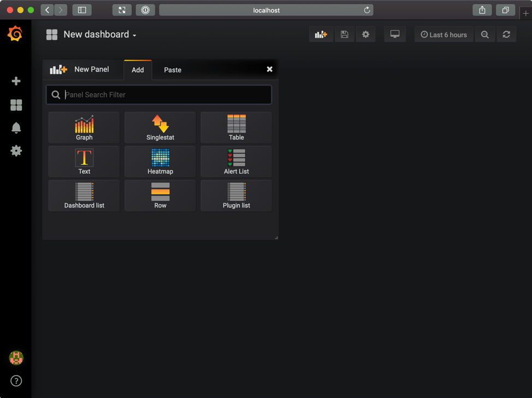Open the Alerting bell icon
This screenshot has width=532, height=398.
pyautogui.click(x=16, y=128)
